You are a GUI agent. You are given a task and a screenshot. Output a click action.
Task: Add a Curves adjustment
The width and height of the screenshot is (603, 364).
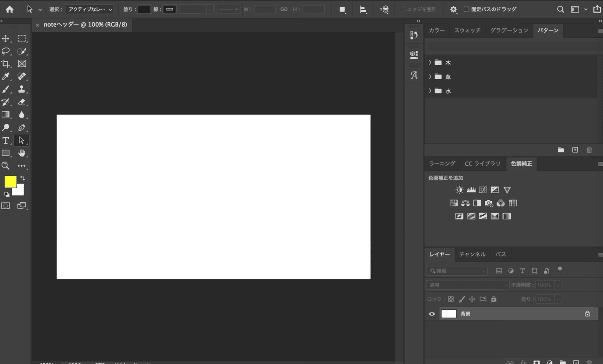tap(483, 190)
